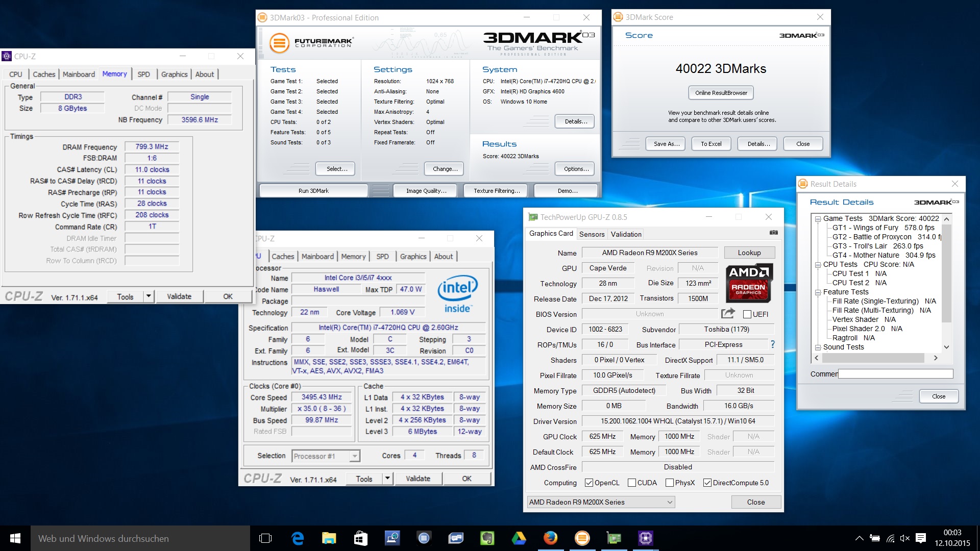Viewport: 980px width, 551px height.
Task: Open the Action Center notification icon
Action: click(921, 538)
